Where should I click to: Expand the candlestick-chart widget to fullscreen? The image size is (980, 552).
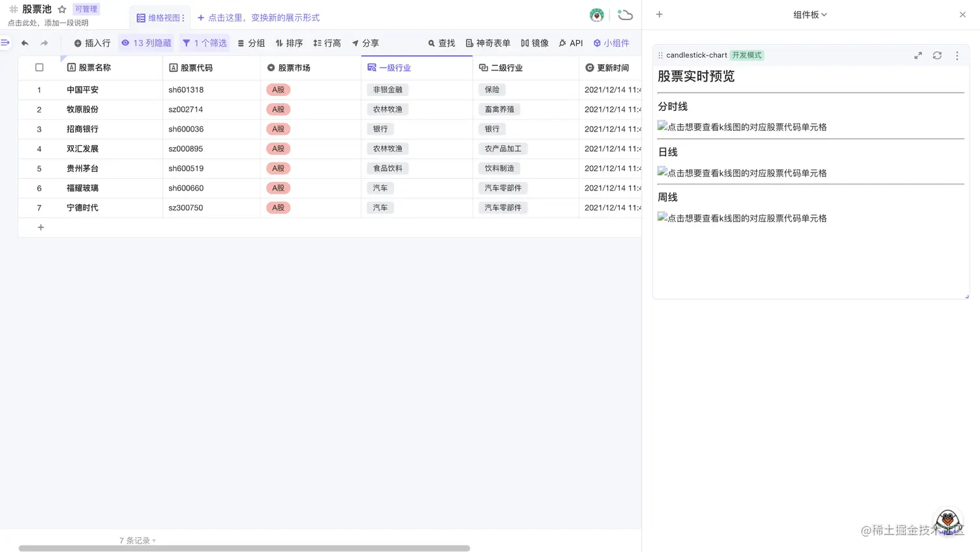918,56
